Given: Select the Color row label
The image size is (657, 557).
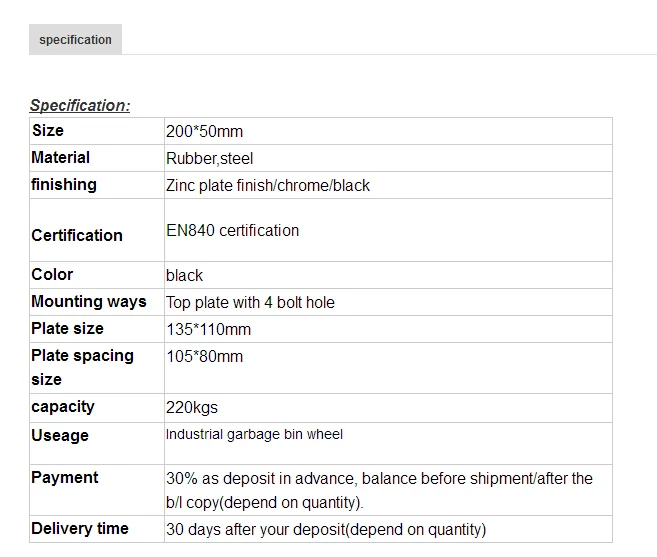Looking at the screenshot, I should click(x=52, y=275).
